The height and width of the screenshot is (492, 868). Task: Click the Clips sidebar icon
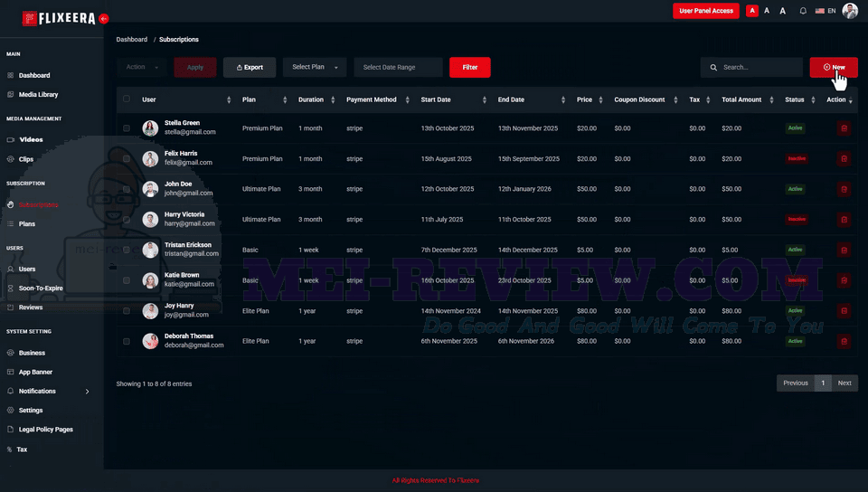[x=11, y=159]
